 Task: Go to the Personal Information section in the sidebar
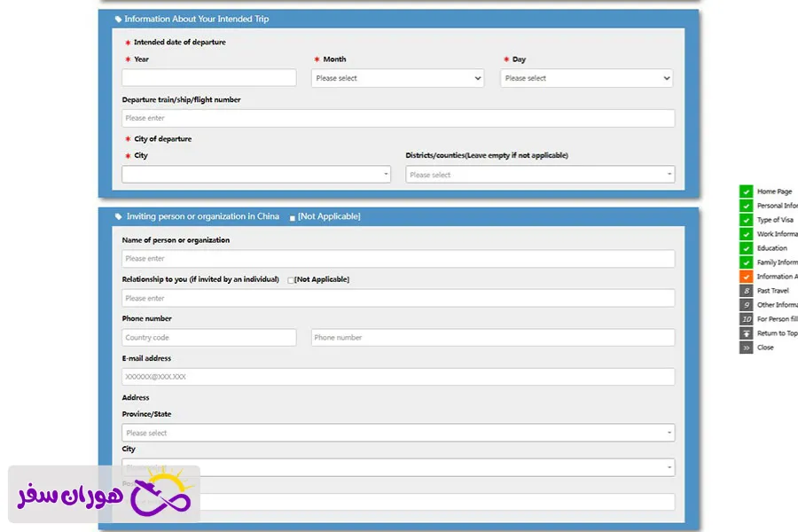776,206
